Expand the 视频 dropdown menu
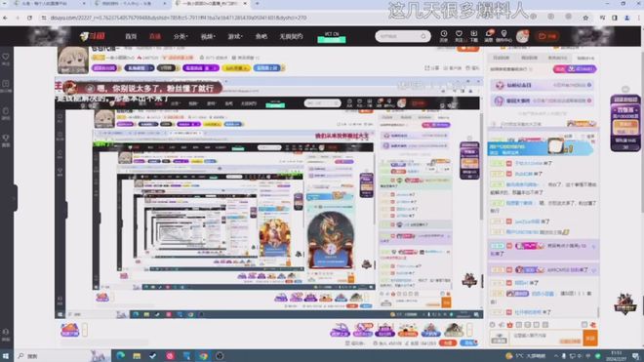Viewport: 644px width, 362px height. click(208, 36)
